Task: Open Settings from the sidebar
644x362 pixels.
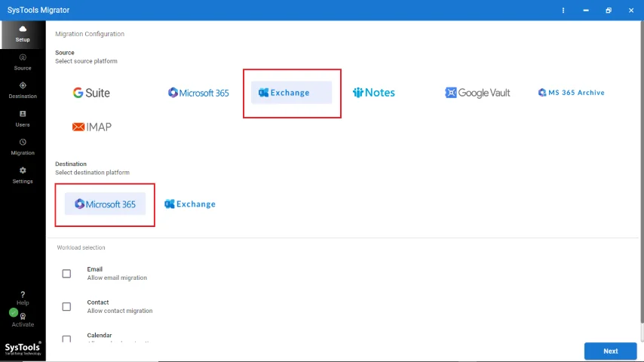Action: coord(23,176)
